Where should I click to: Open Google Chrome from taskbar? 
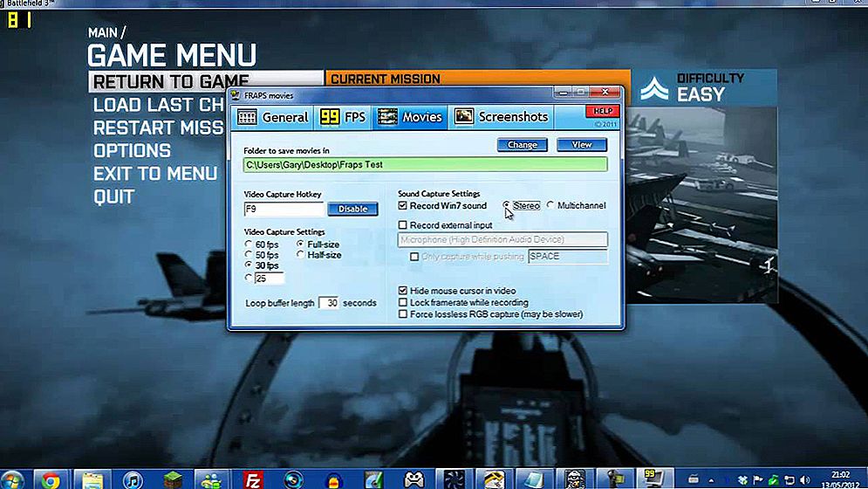51,480
